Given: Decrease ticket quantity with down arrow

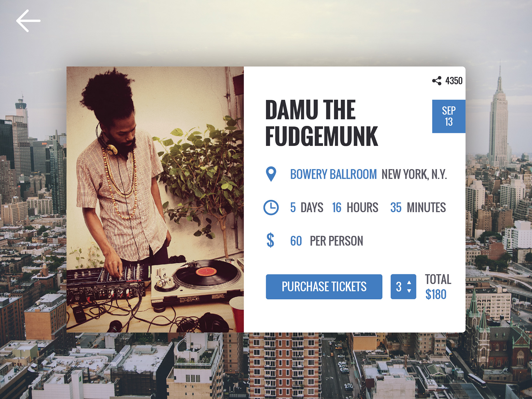Looking at the screenshot, I should point(409,291).
